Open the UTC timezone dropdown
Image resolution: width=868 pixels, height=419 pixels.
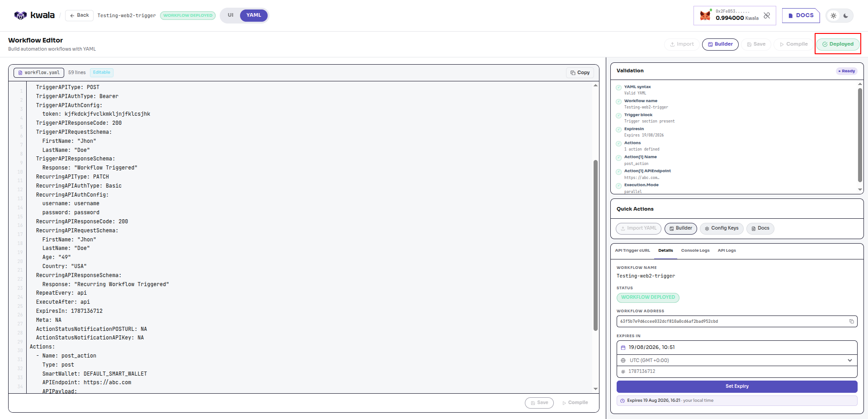[x=737, y=360]
